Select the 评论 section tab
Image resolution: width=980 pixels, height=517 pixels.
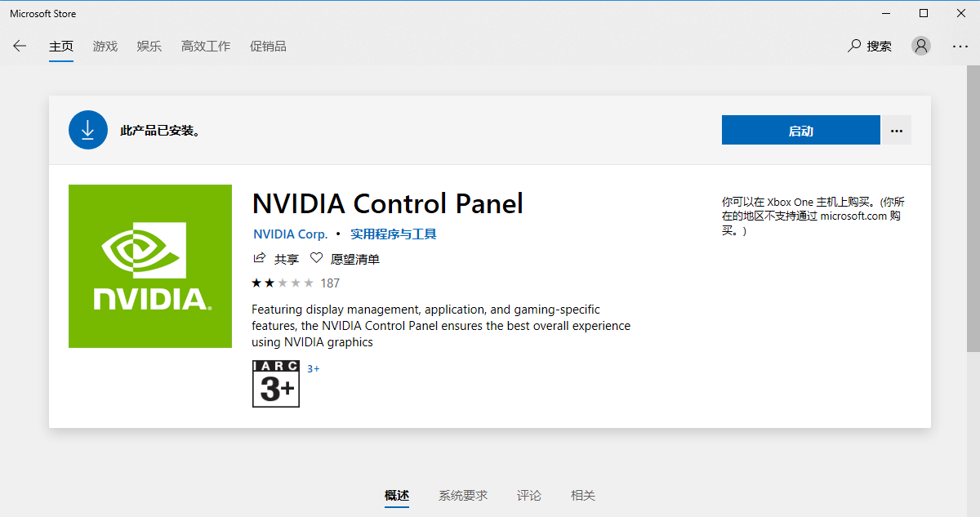click(529, 495)
